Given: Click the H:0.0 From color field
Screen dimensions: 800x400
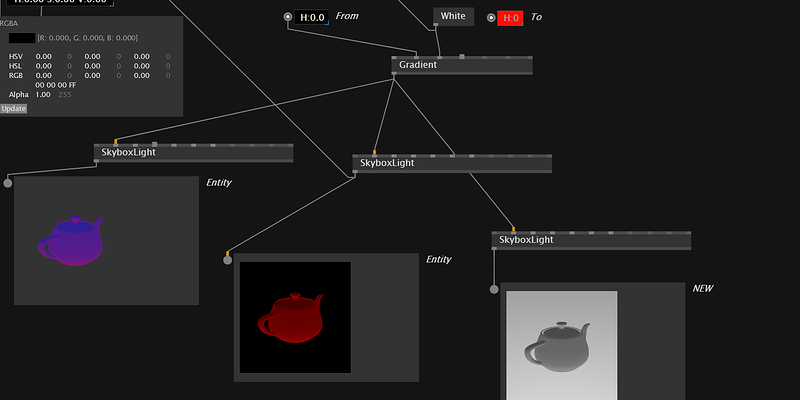Looking at the screenshot, I should pyautogui.click(x=313, y=17).
